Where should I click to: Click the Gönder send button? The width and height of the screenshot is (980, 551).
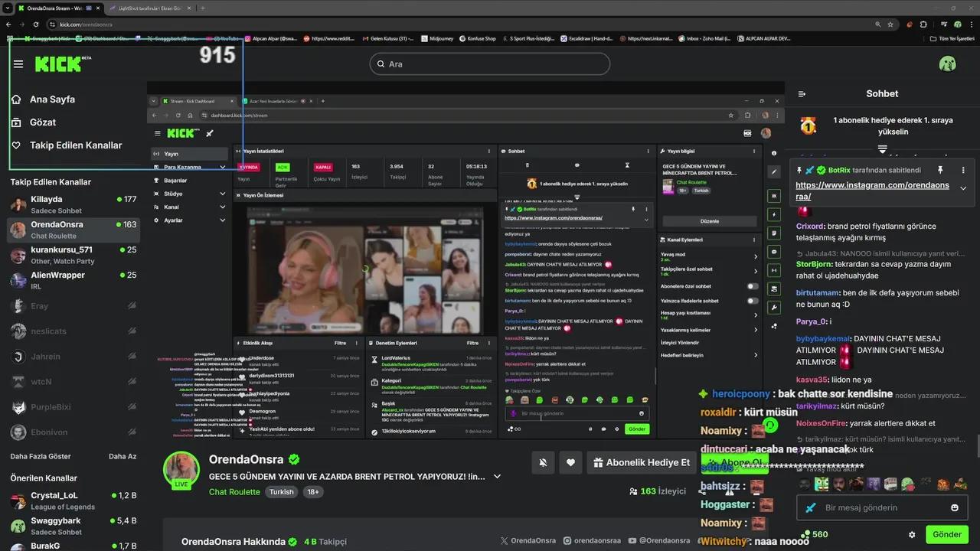[947, 534]
